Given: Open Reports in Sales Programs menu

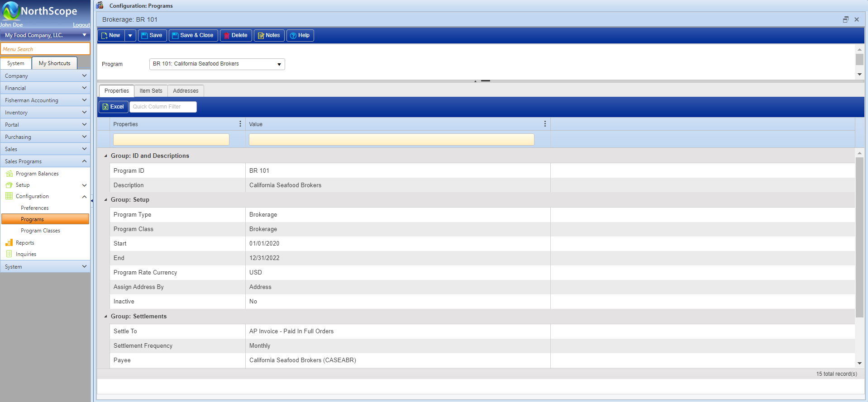Looking at the screenshot, I should click(25, 243).
